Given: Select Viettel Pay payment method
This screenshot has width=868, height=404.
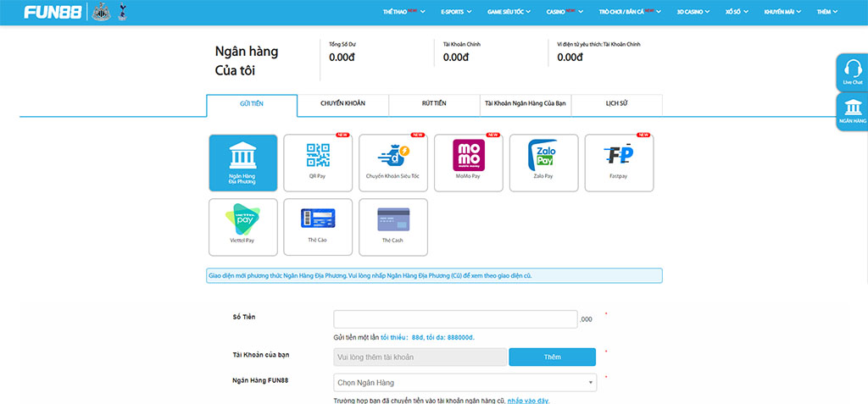Looking at the screenshot, I should click(243, 227).
